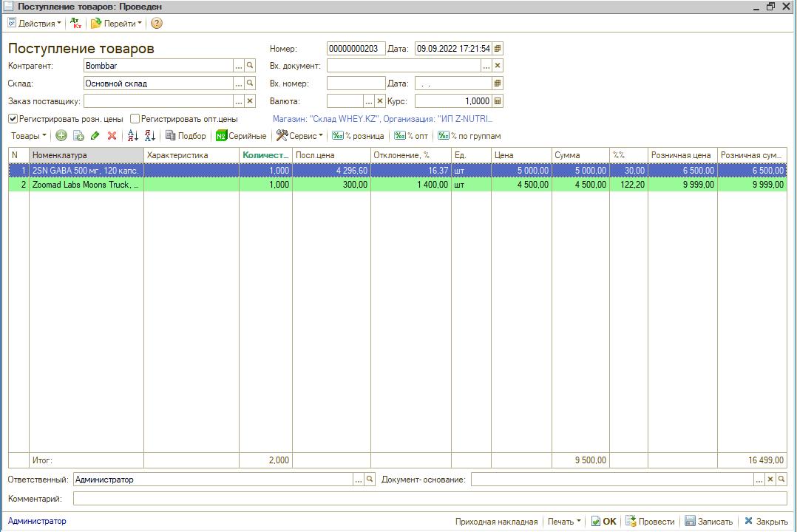
Task: Click the Записать button
Action: click(708, 522)
